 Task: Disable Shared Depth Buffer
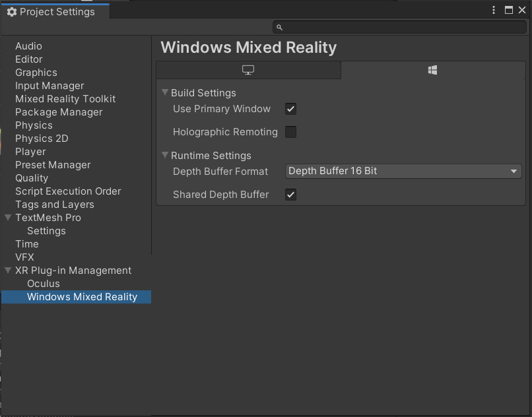click(x=290, y=195)
